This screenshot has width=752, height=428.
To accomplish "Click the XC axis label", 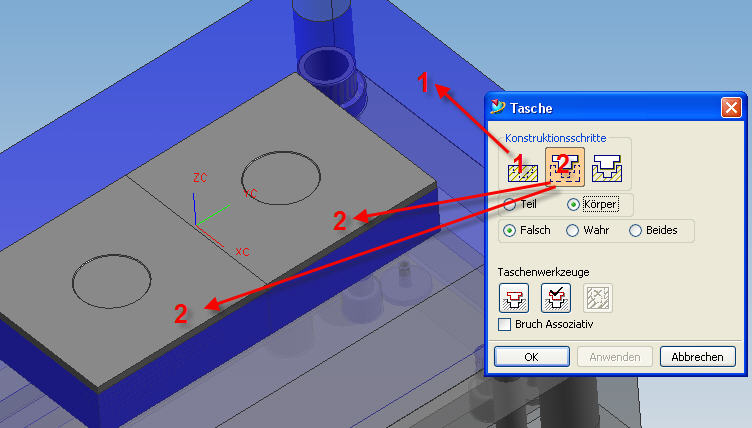I will (242, 252).
